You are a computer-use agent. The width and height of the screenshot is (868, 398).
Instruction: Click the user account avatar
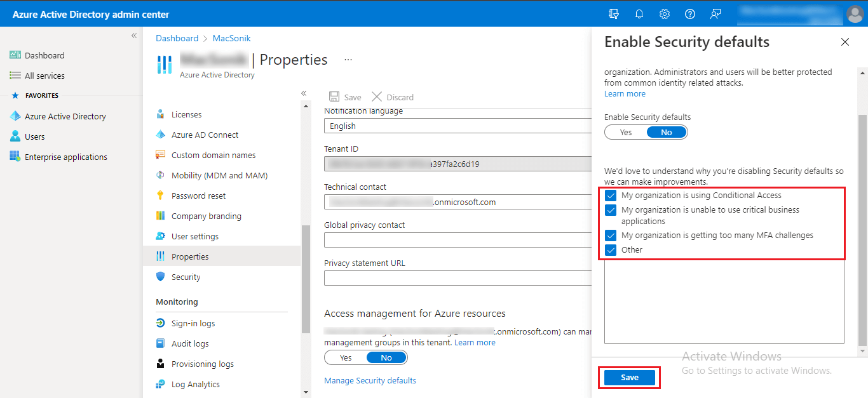[855, 14]
